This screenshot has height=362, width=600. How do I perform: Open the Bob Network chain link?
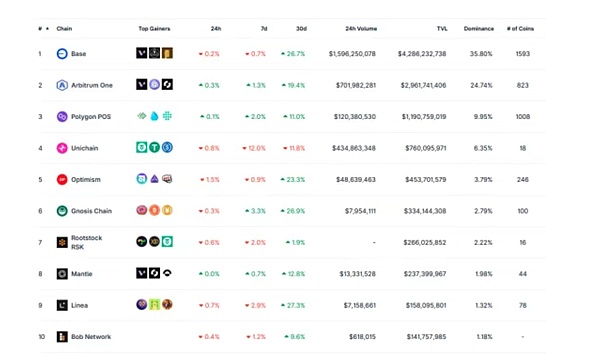[x=91, y=337]
